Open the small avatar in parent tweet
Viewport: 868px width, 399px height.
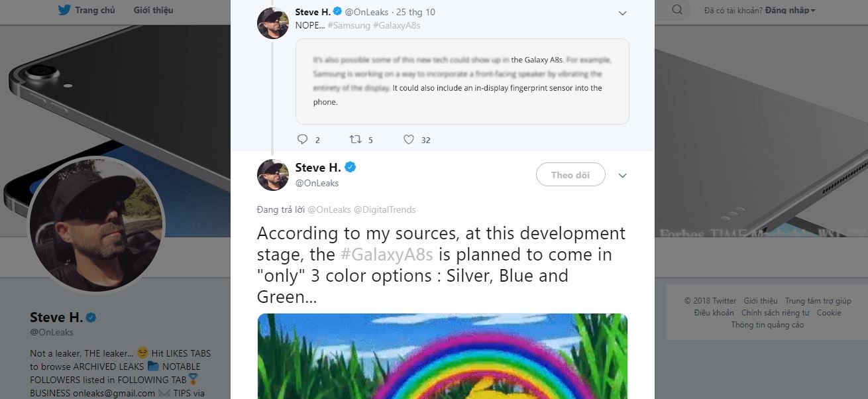coord(273,23)
